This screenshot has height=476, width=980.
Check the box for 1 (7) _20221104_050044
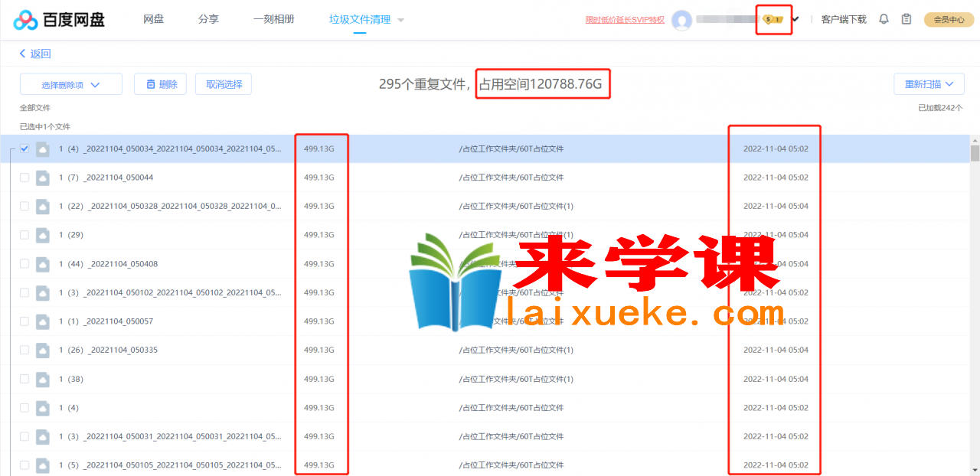pos(24,178)
